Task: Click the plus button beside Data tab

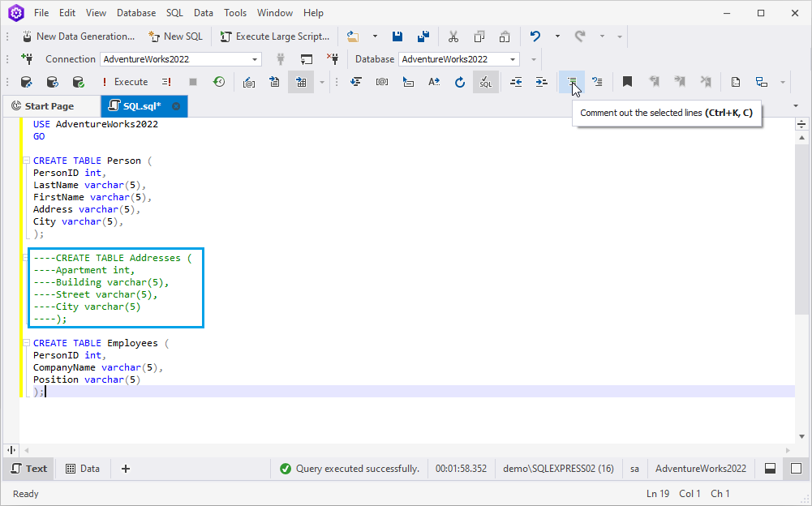Action: click(125, 469)
